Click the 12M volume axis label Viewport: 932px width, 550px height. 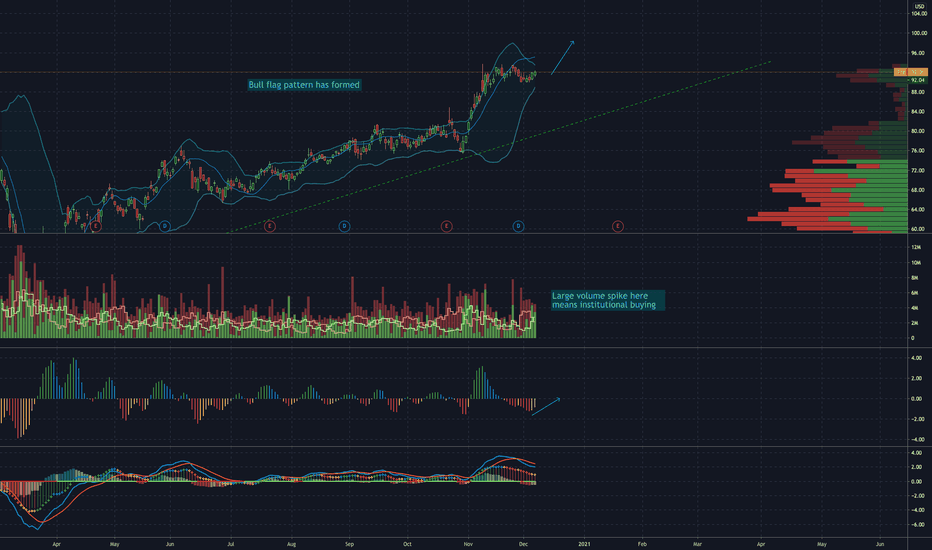[x=915, y=247]
